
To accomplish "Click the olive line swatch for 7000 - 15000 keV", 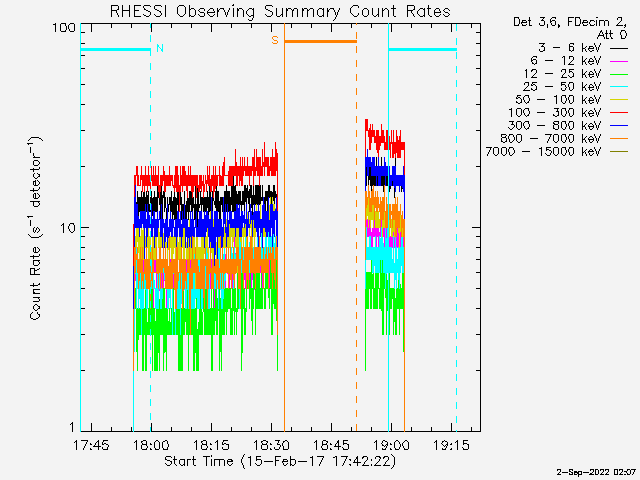I will (x=619, y=152).
